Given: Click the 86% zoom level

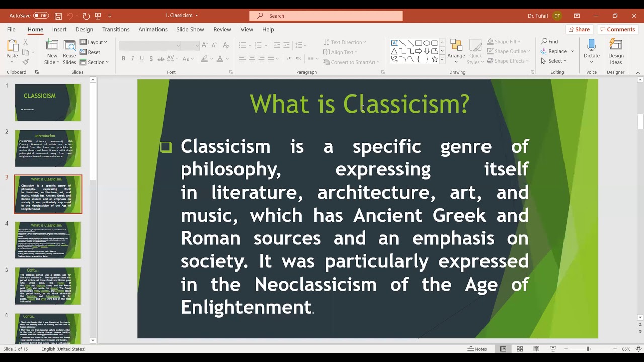Looking at the screenshot, I should (626, 349).
